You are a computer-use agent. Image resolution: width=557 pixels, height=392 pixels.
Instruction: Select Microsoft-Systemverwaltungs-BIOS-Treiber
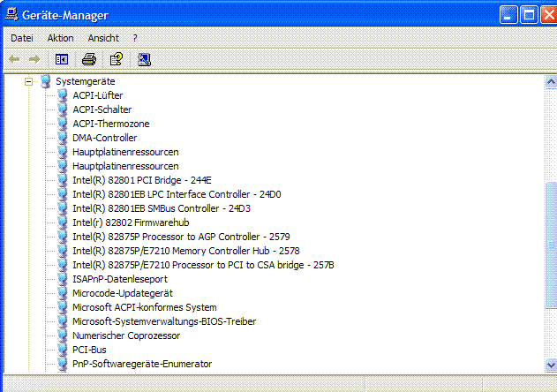tap(164, 321)
